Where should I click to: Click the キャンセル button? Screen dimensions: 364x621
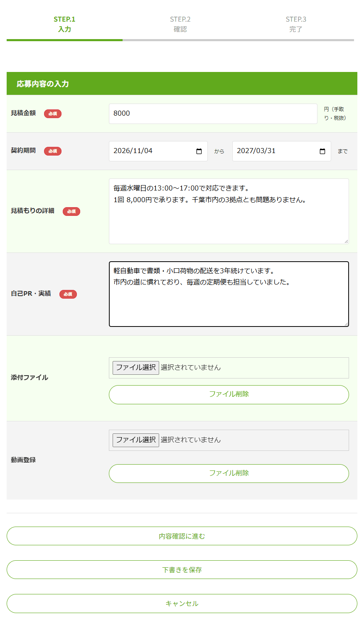[182, 604]
